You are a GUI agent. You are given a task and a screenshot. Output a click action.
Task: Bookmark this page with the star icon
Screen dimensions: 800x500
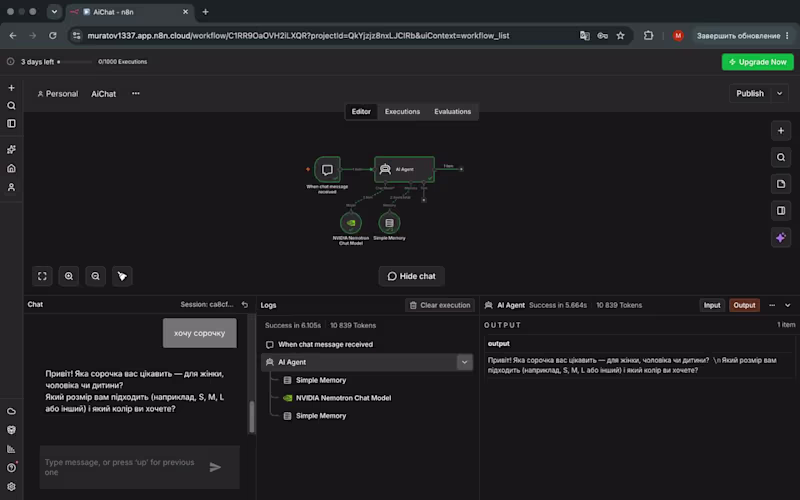(620, 36)
